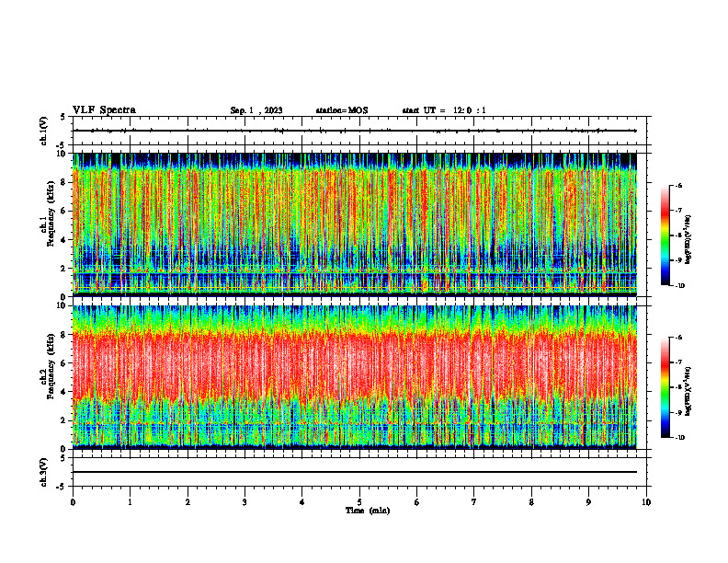Click the time-axis tick label "6"
This screenshot has height=563, width=728.
coord(417,502)
